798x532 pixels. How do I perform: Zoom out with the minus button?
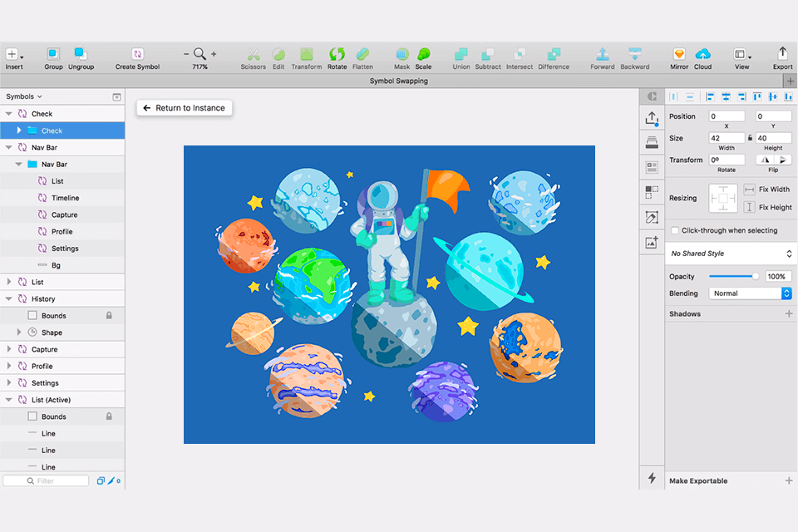tap(186, 54)
